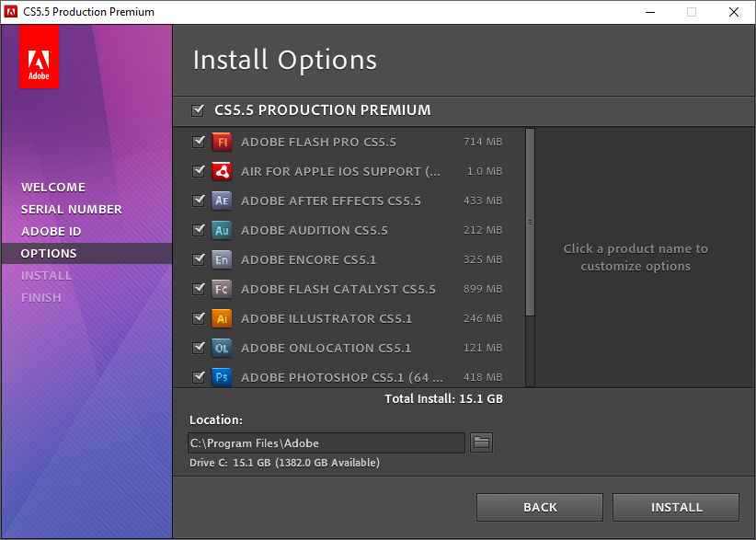Viewport: 756px width, 540px height.
Task: Toggle the Adobe Illustrator CS5.1 checkbox
Action: click(x=199, y=318)
